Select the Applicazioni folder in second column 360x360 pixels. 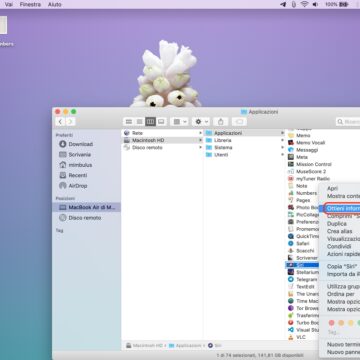tap(245, 133)
